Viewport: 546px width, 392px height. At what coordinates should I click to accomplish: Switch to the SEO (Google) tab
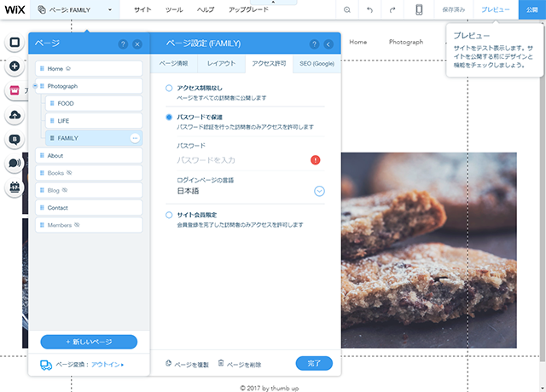click(316, 64)
